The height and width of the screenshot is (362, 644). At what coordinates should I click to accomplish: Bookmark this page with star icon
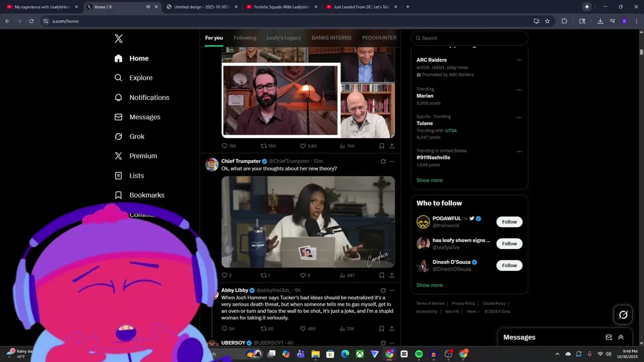547,21
